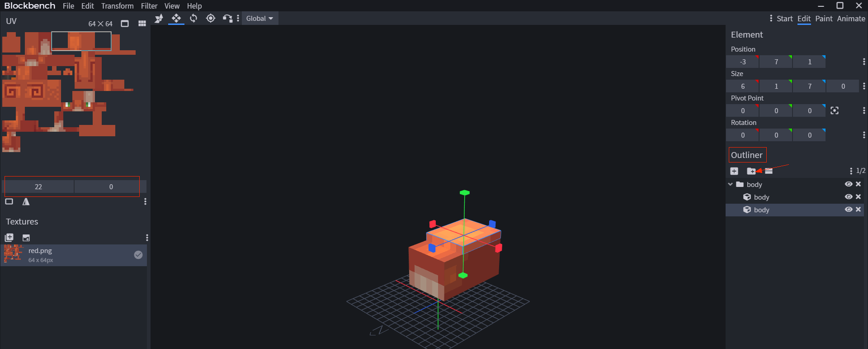Select the Rotate tool
This screenshot has width=868, height=349.
[193, 19]
